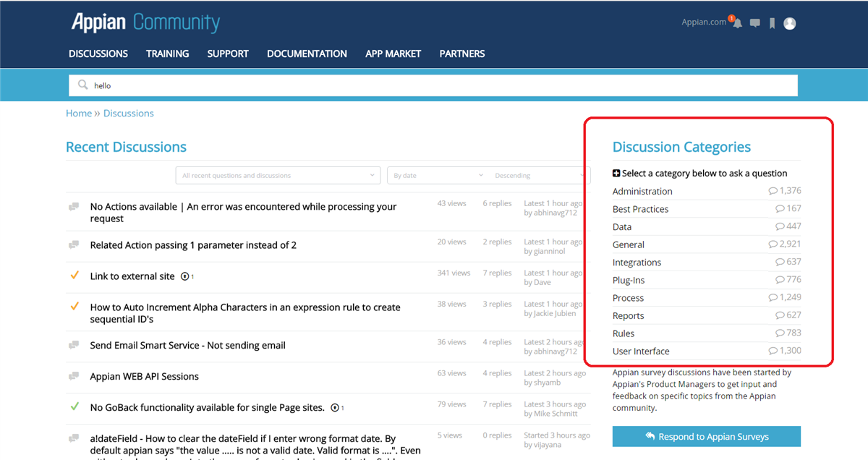Viewport: 868px width, 460px height.
Task: Click discussion icon beside a!dateField thread
Action: [74, 438]
